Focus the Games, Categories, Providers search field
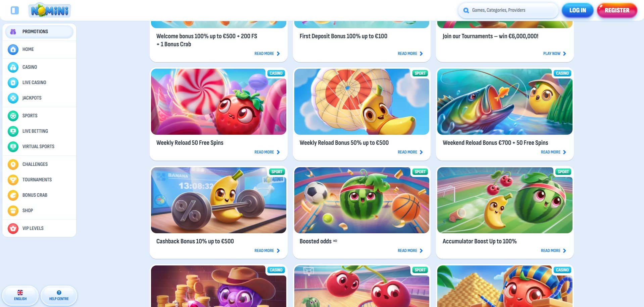The height and width of the screenshot is (307, 644). (508, 10)
